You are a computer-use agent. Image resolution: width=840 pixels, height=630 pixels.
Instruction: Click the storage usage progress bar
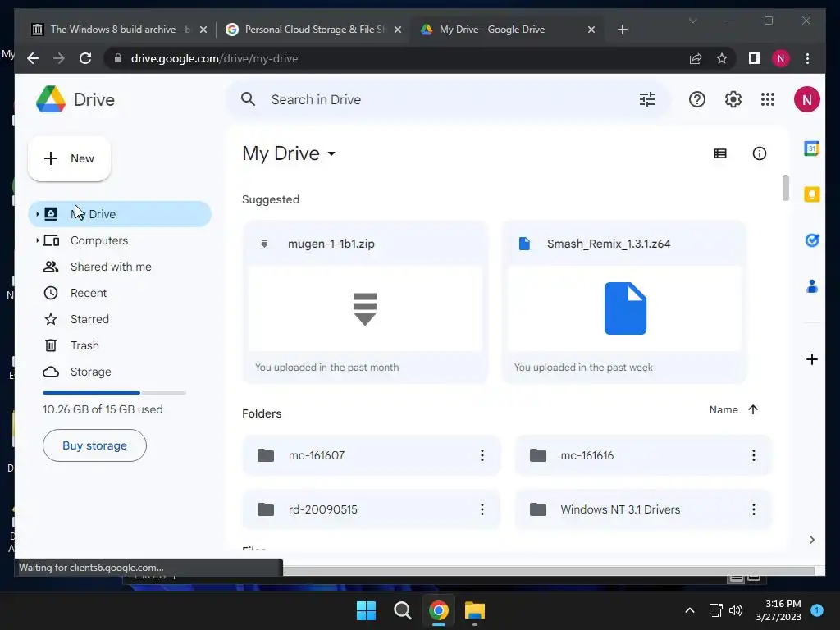(114, 393)
